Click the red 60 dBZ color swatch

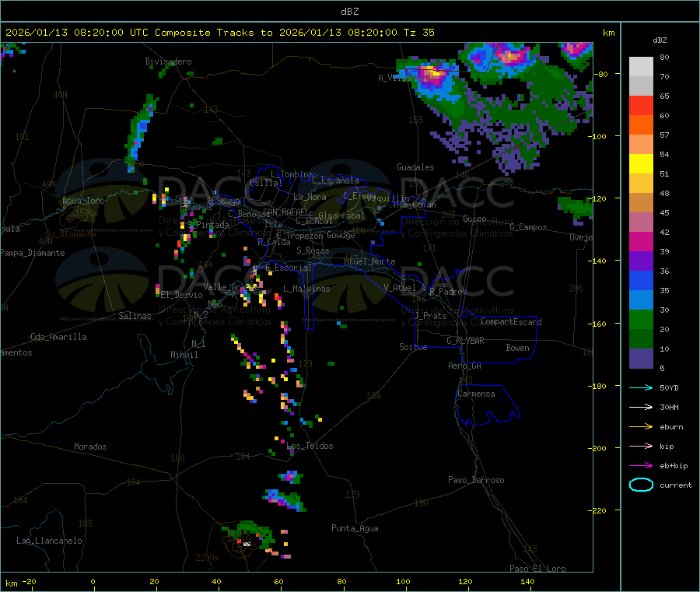(641, 105)
